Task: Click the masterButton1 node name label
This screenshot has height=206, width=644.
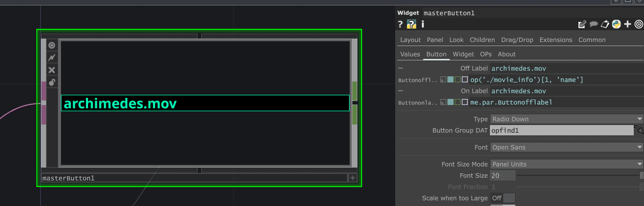Action: point(194,178)
